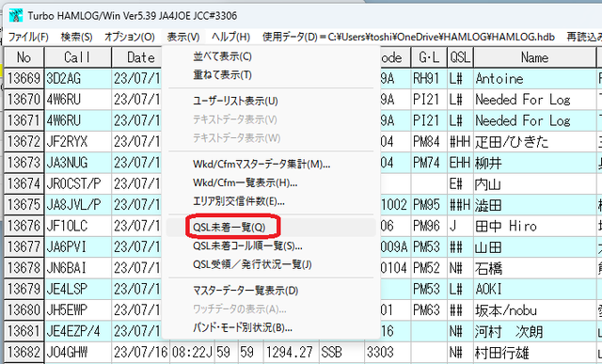This screenshot has width=602, height=364.
Task: Click the 再読込み menu entry
Action: tap(584, 37)
